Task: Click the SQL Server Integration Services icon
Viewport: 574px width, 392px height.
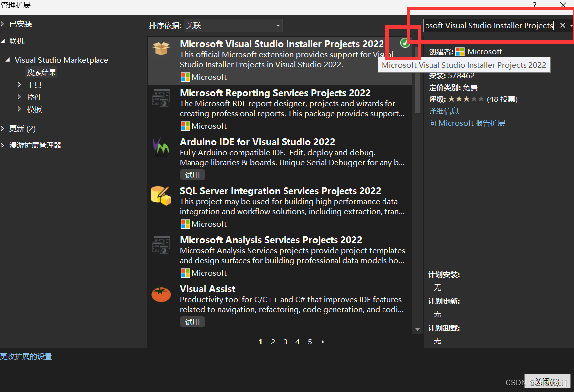Action: pyautogui.click(x=161, y=196)
